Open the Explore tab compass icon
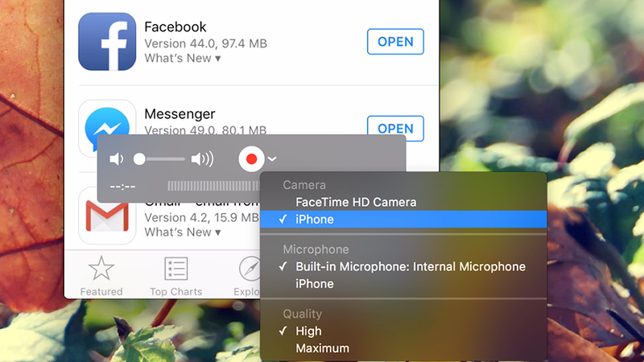This screenshot has height=362, width=644. coord(249,269)
